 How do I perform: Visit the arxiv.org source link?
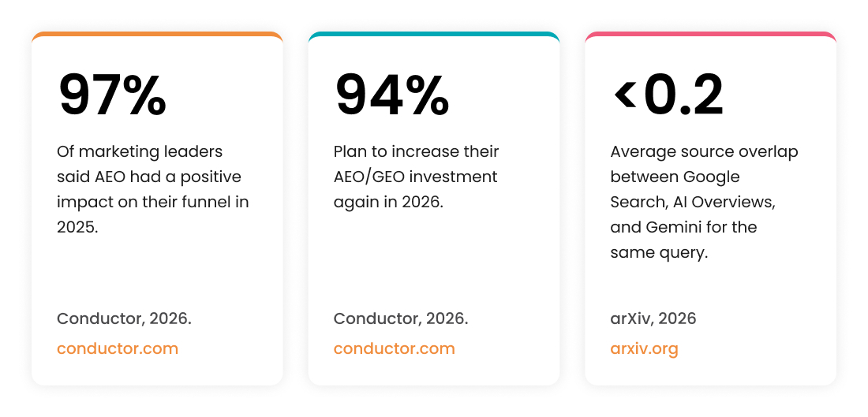645,349
